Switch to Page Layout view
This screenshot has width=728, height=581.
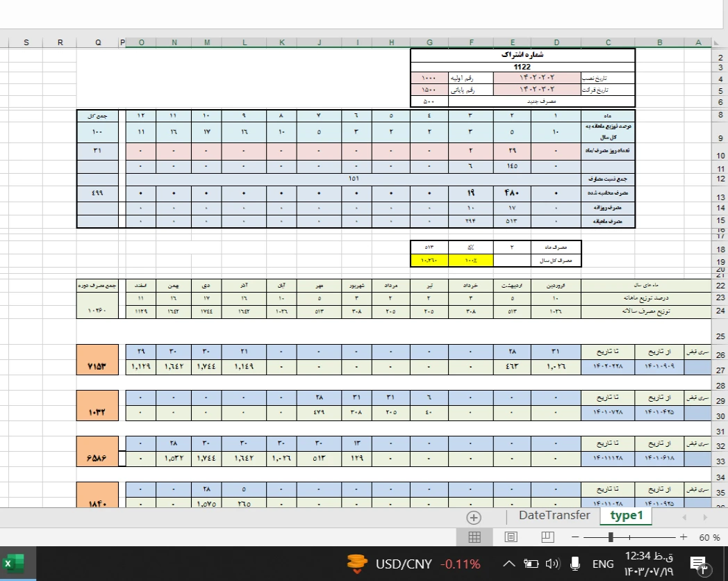[511, 537]
